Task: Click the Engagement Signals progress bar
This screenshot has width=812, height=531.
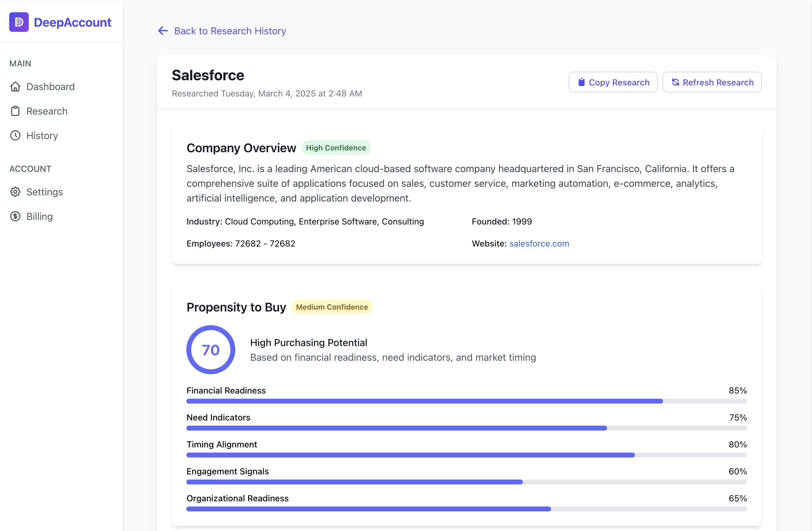Action: point(466,482)
